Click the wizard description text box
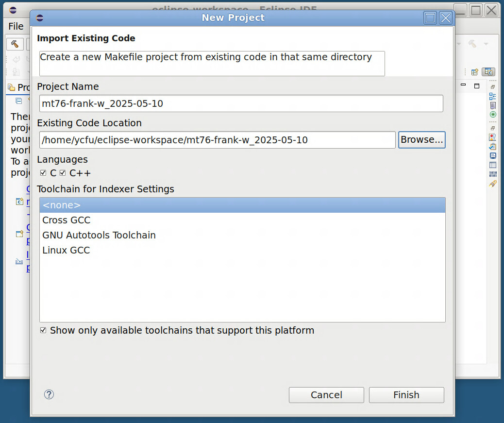 pyautogui.click(x=212, y=64)
